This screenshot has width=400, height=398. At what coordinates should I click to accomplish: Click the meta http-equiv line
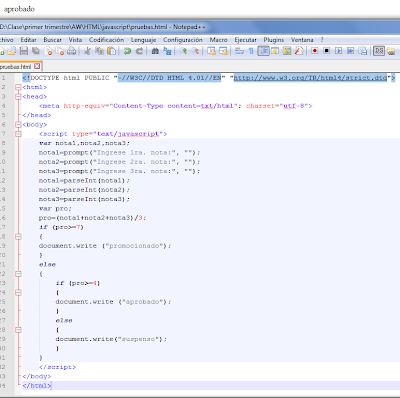pos(176,106)
